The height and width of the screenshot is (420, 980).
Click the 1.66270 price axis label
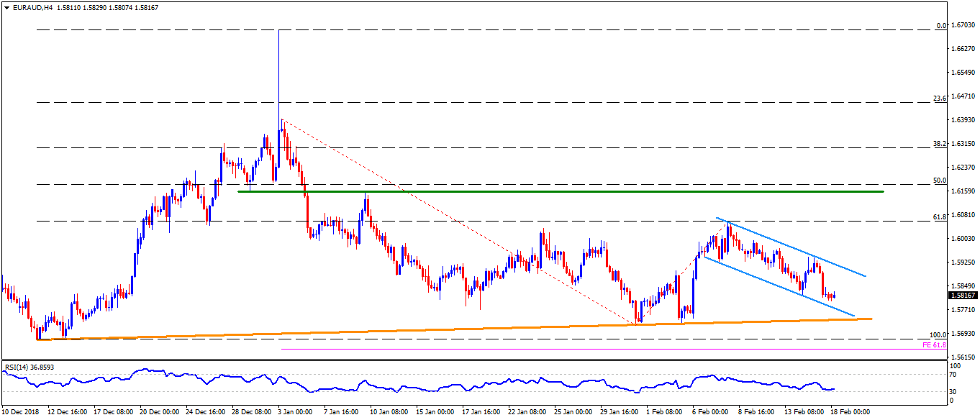(x=963, y=49)
